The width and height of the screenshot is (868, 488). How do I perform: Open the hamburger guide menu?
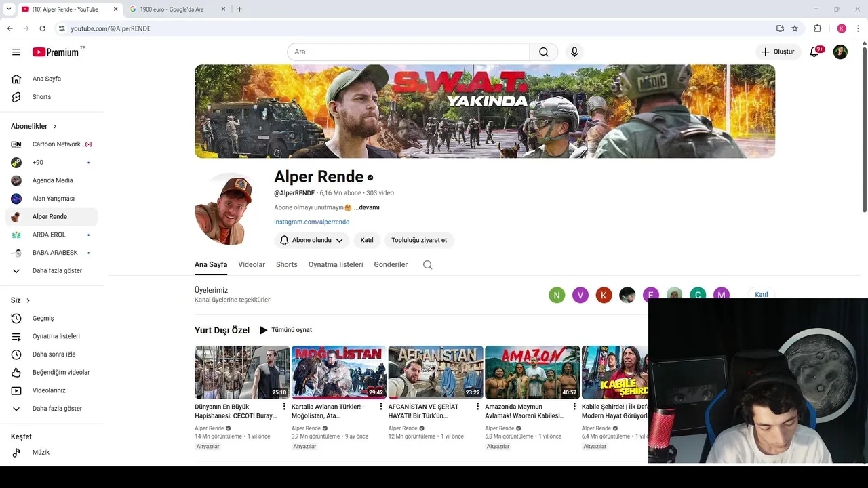[16, 52]
